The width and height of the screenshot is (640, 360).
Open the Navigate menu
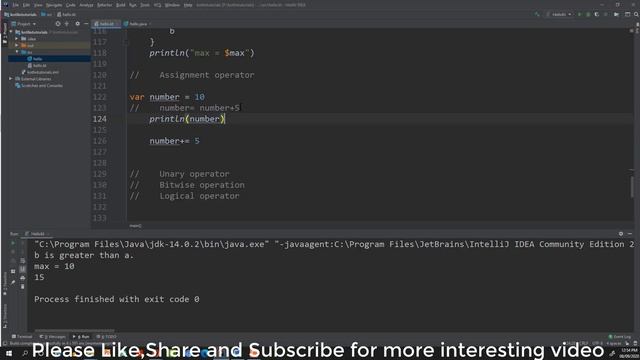pyautogui.click(x=53, y=5)
